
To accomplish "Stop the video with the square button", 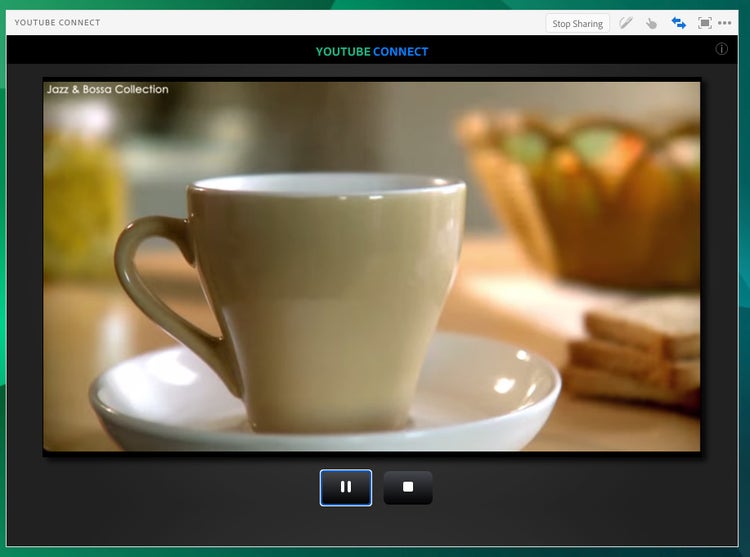I will [x=408, y=487].
